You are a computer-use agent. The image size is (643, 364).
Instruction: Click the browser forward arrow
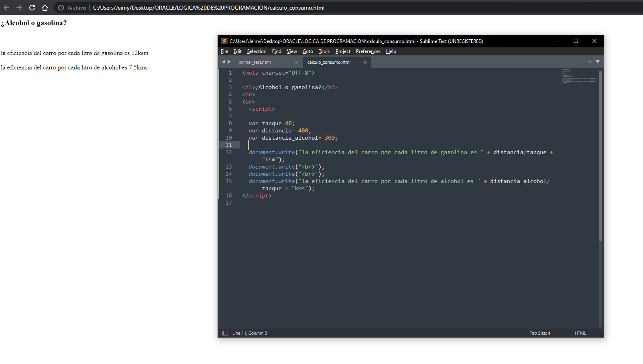(x=19, y=8)
